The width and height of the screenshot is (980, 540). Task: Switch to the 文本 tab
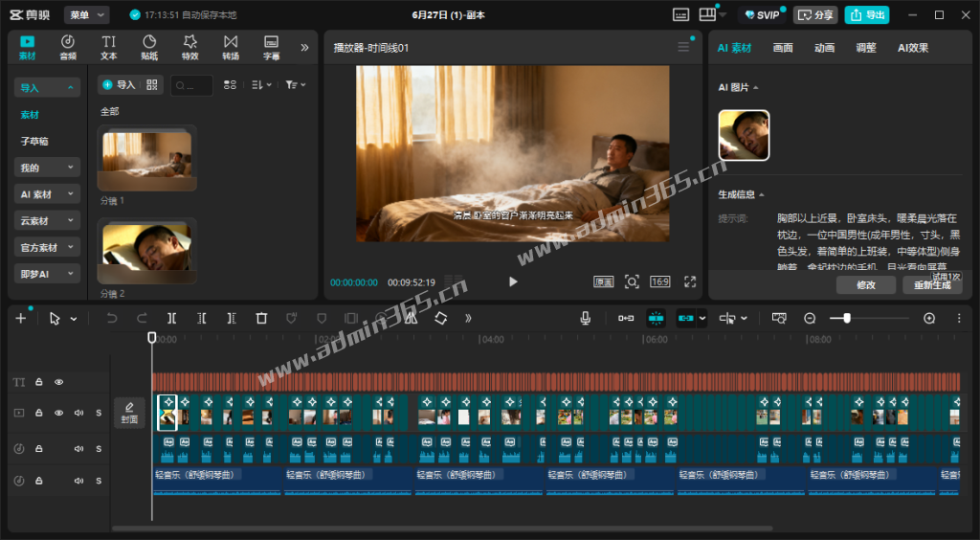pyautogui.click(x=109, y=48)
